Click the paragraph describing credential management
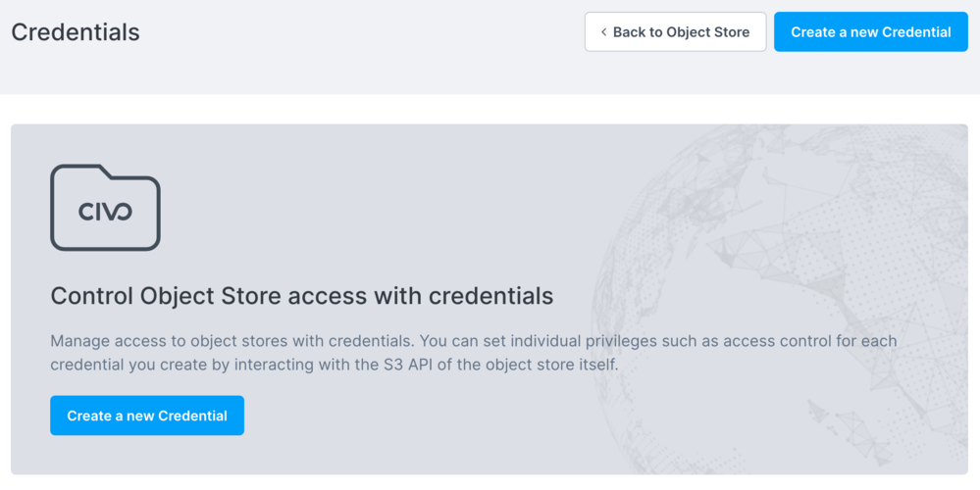The height and width of the screenshot is (490, 980). coord(473,353)
